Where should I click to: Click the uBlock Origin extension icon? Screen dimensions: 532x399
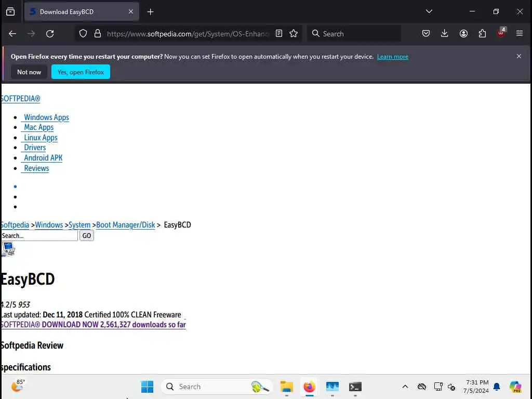pos(501,33)
